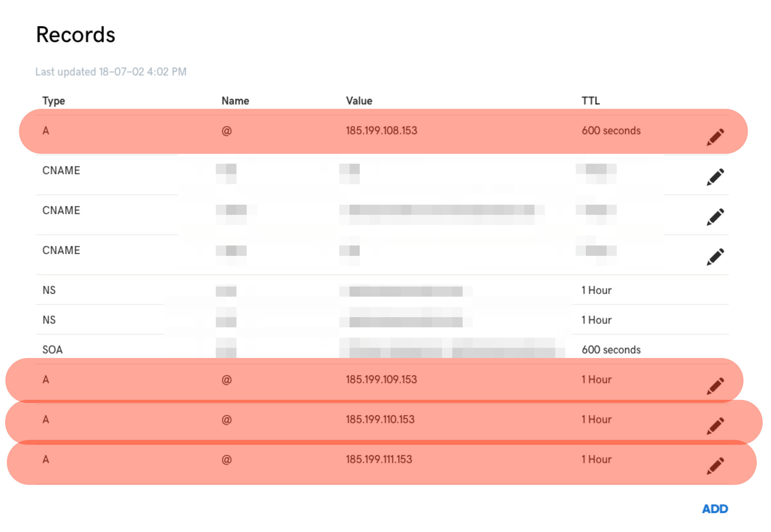
Task: Select the Value column header
Action: pos(359,101)
